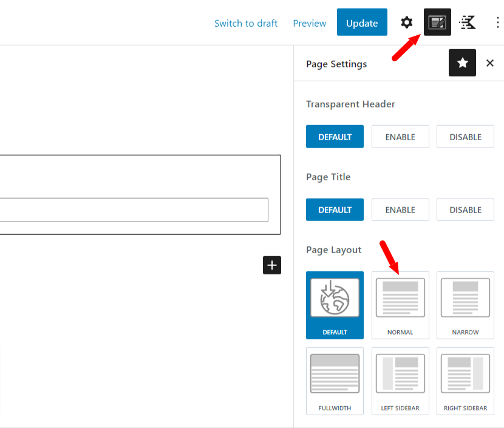Open the Spectra plugin icon in toolbar
The height and width of the screenshot is (428, 504).
[468, 22]
